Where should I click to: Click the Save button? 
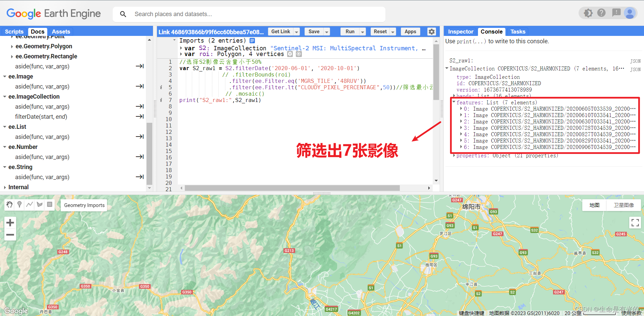[x=314, y=32]
